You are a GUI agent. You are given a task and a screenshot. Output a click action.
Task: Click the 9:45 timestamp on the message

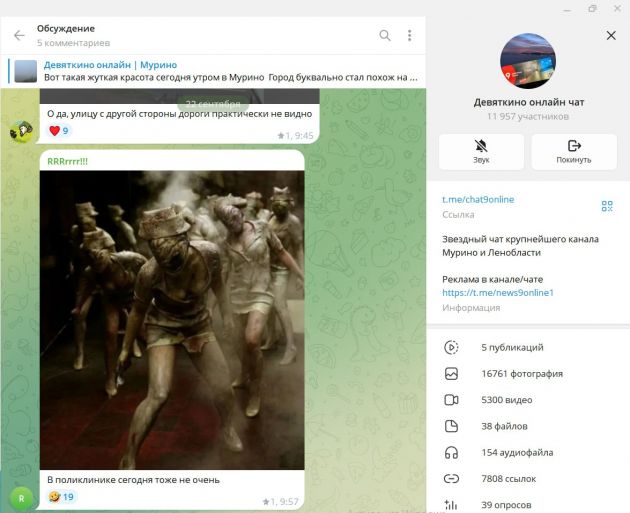[304, 136]
